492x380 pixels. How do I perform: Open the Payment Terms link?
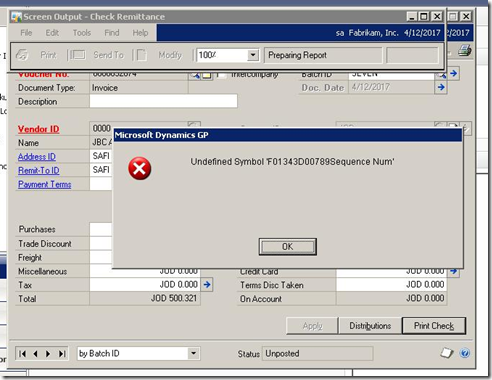pos(45,184)
